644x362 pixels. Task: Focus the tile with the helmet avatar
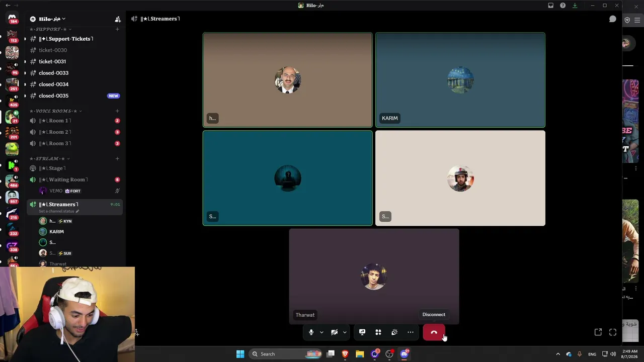[x=460, y=178]
